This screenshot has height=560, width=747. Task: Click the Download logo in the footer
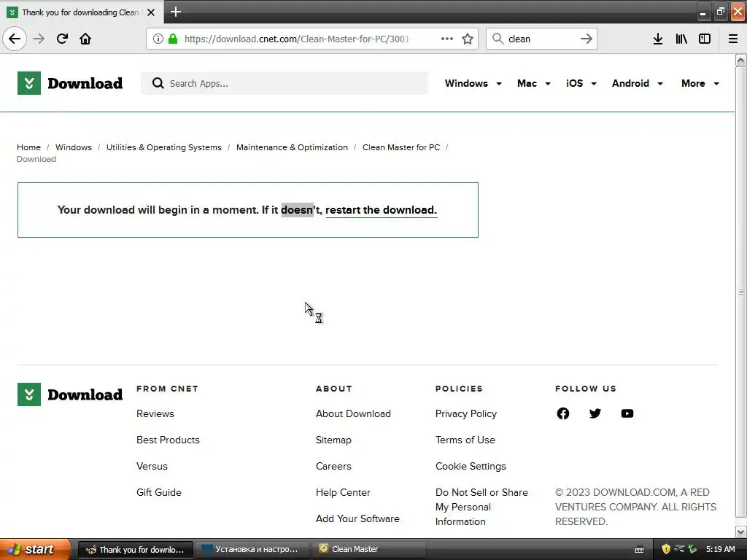click(x=70, y=394)
